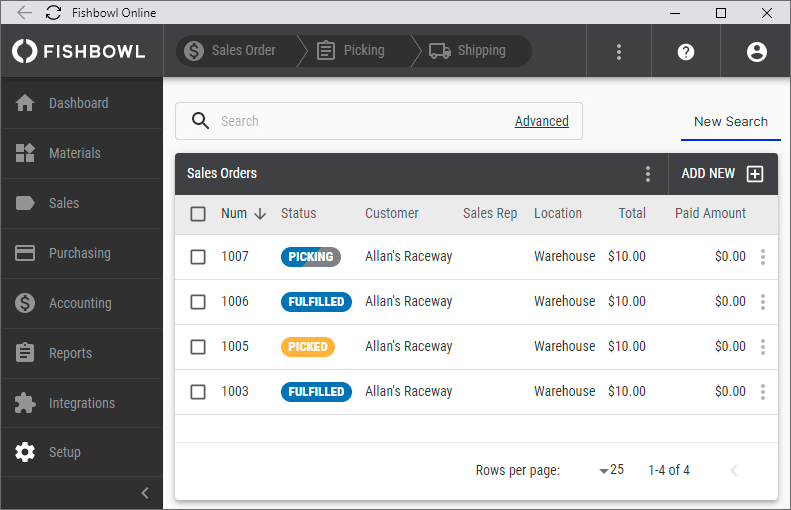
Task: Minimize the Fishbowl Online window
Action: 675,13
